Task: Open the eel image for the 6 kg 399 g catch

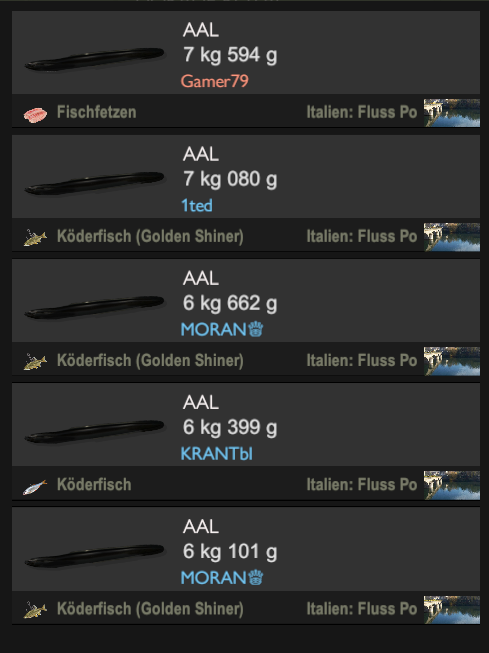Action: (95, 431)
